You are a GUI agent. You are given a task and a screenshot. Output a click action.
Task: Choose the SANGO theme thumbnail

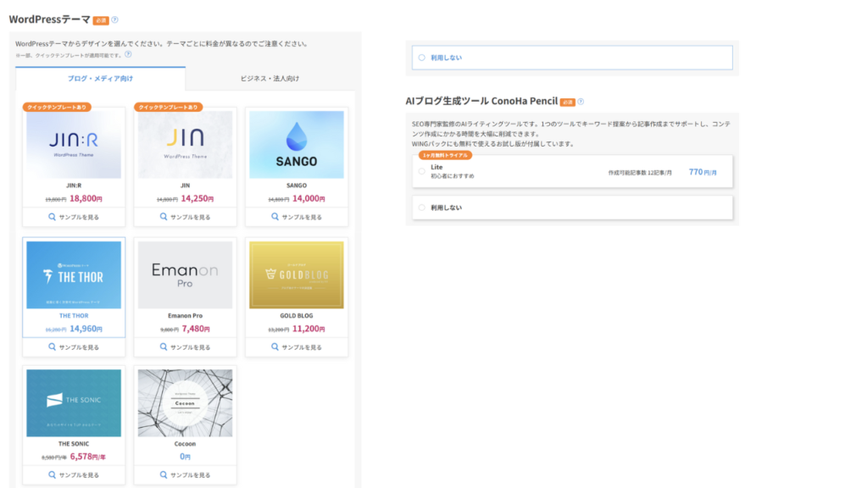pos(296,144)
